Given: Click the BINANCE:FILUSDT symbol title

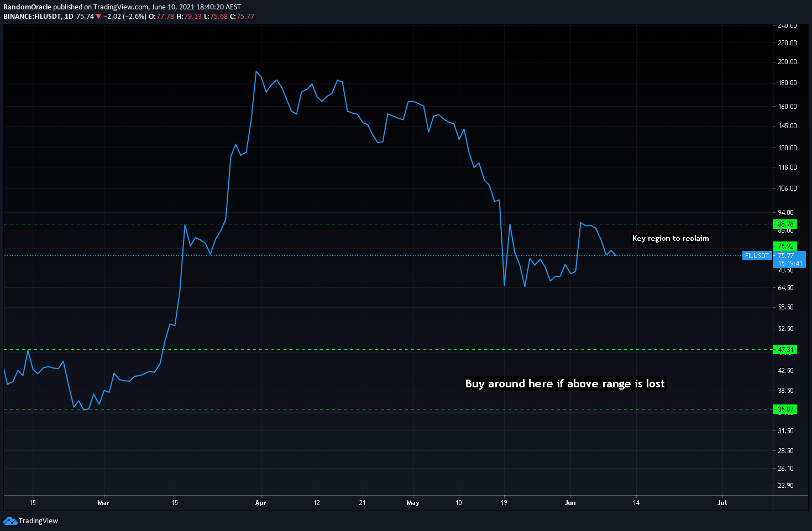Looking at the screenshot, I should click(x=32, y=17).
